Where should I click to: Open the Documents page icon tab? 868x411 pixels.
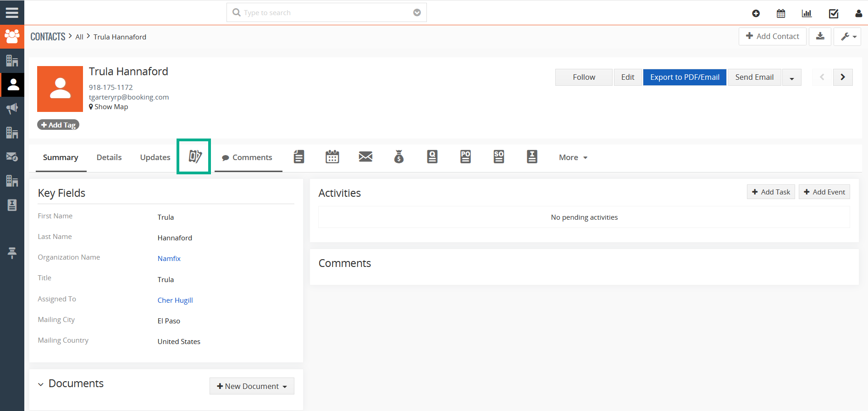pyautogui.click(x=299, y=157)
